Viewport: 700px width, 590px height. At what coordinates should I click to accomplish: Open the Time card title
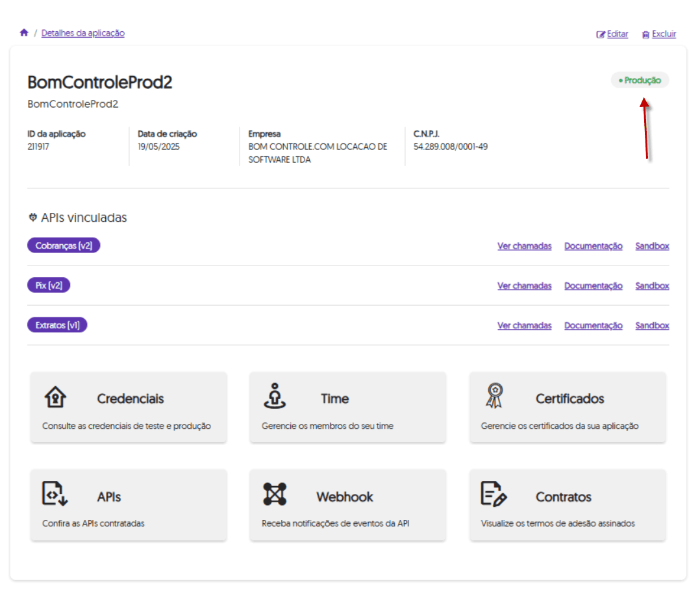tap(335, 399)
